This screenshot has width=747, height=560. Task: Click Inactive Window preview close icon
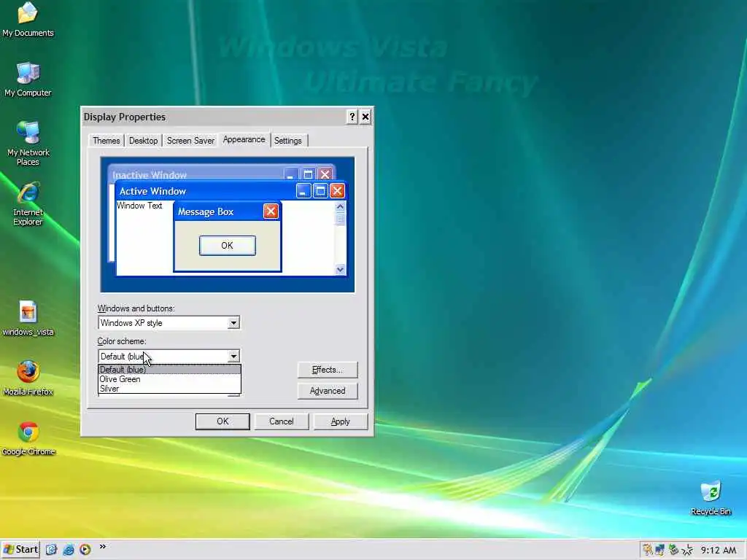click(325, 174)
